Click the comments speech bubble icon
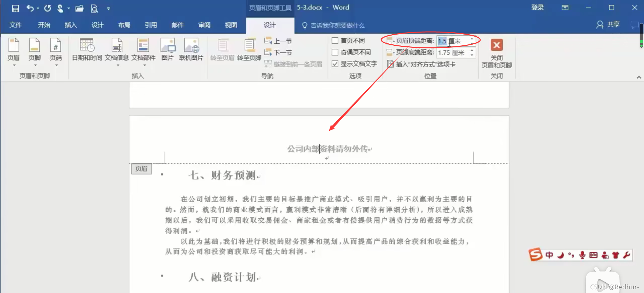This screenshot has width=644, height=293. click(634, 25)
